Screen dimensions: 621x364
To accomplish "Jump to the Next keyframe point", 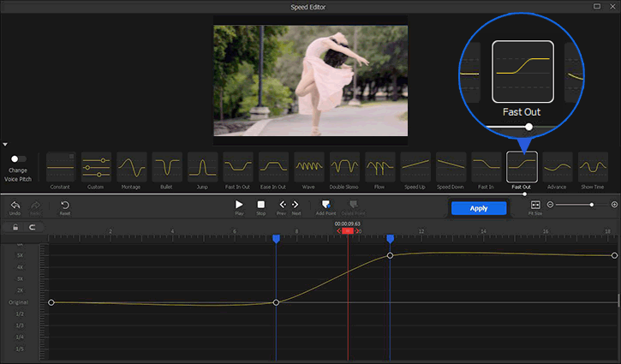I will tap(296, 206).
